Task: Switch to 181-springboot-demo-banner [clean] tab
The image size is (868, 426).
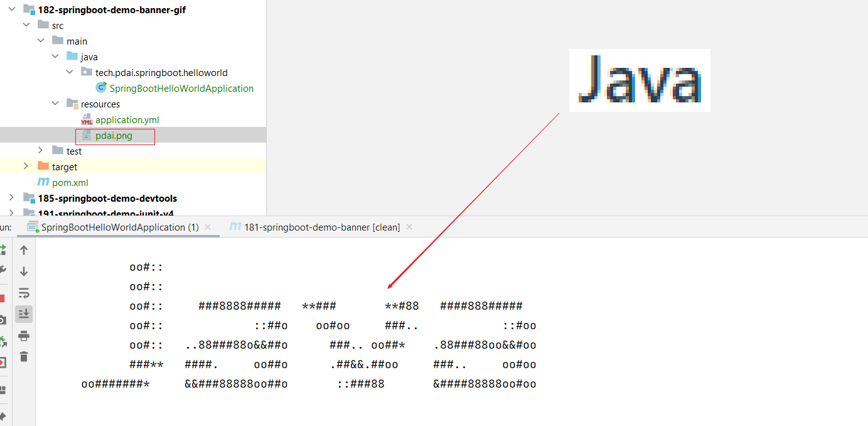Action: coord(321,227)
